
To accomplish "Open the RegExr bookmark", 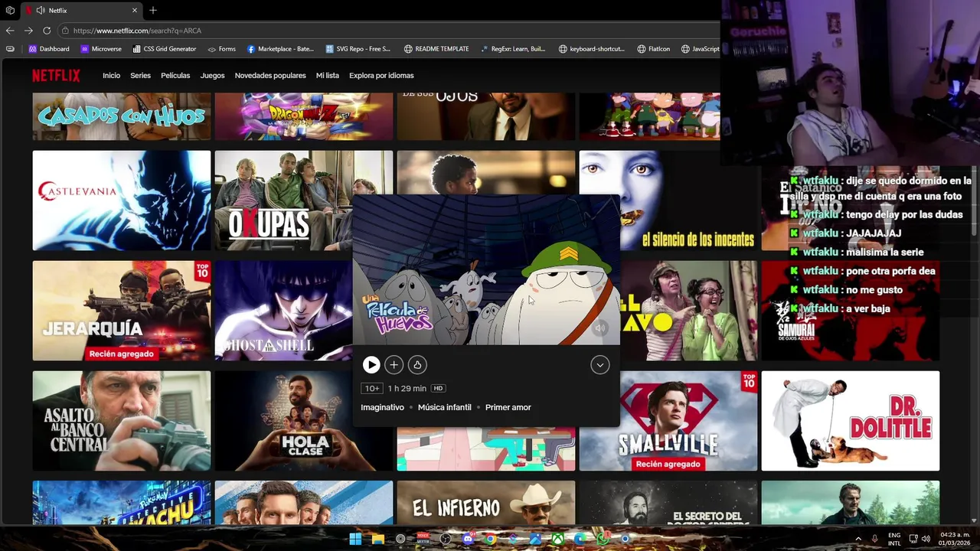I will (x=513, y=49).
